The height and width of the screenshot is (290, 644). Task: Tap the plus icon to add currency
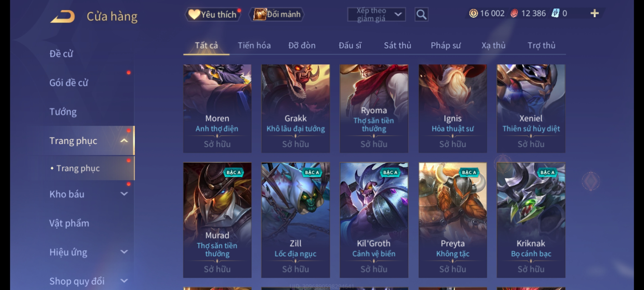click(x=595, y=13)
